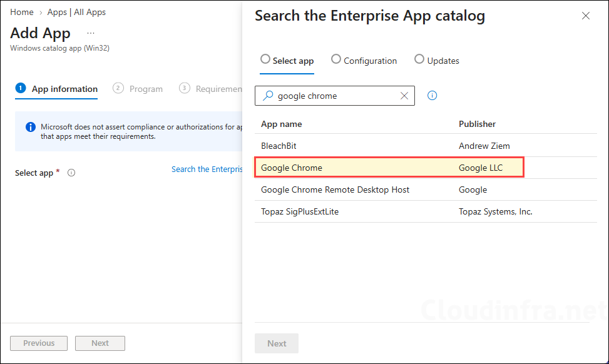This screenshot has height=364, width=609.
Task: Go to Home breadcrumb
Action: point(22,12)
